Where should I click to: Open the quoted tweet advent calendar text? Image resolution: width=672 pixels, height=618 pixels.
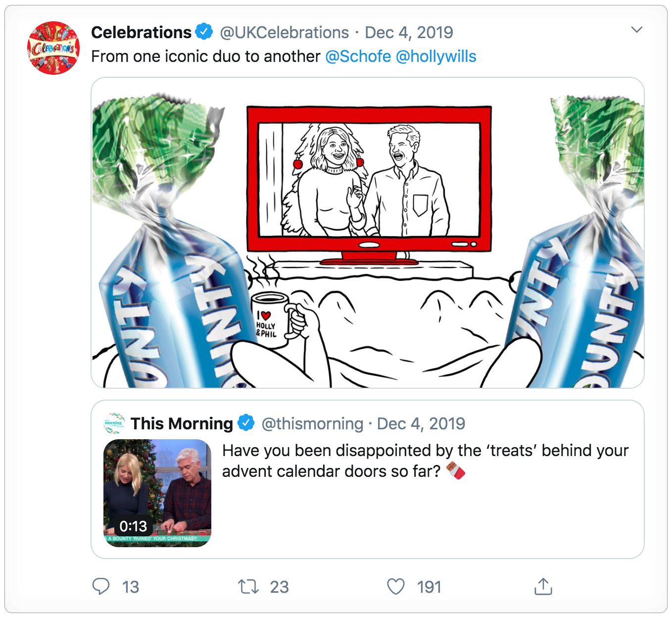(425, 461)
